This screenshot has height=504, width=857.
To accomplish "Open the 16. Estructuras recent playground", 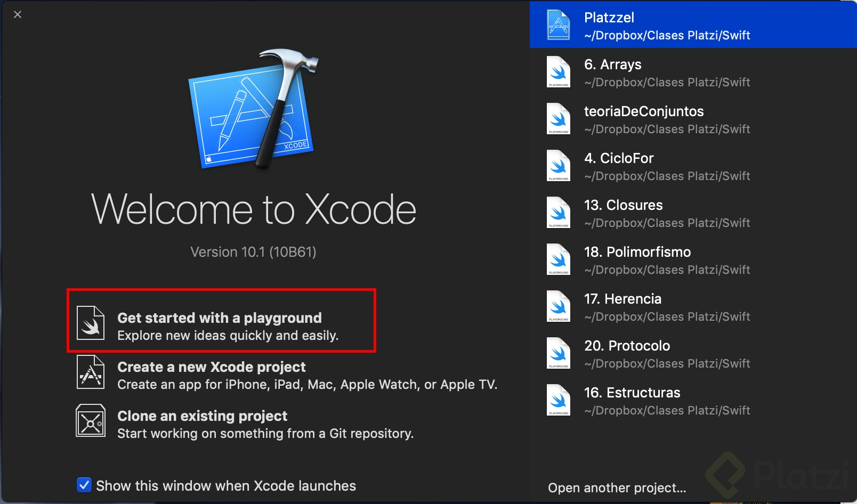I will (632, 393).
